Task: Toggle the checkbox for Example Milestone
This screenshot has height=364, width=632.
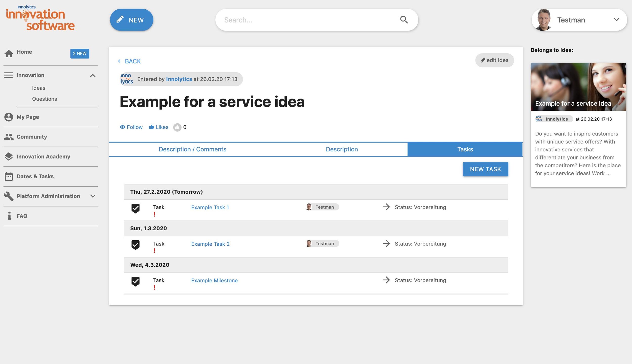Action: (136, 281)
